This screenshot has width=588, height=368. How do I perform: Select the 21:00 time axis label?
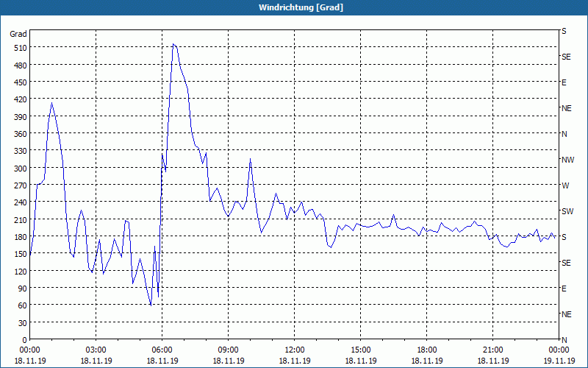[492, 350]
